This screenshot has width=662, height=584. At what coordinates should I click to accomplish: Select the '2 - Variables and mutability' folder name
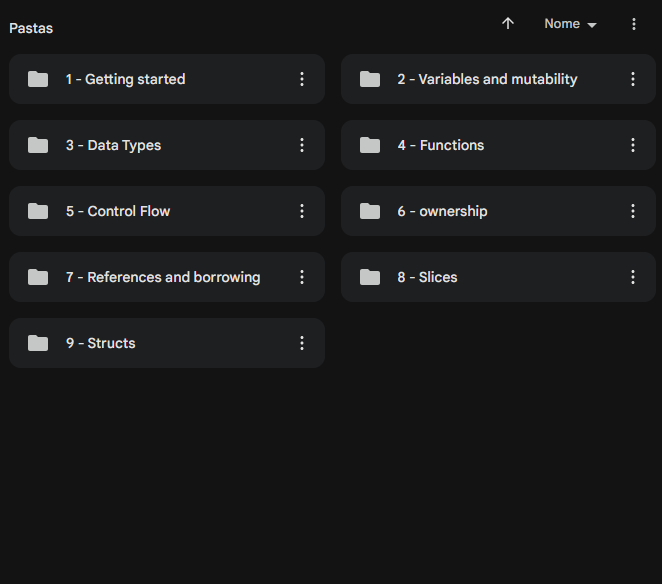pyautogui.click(x=487, y=79)
